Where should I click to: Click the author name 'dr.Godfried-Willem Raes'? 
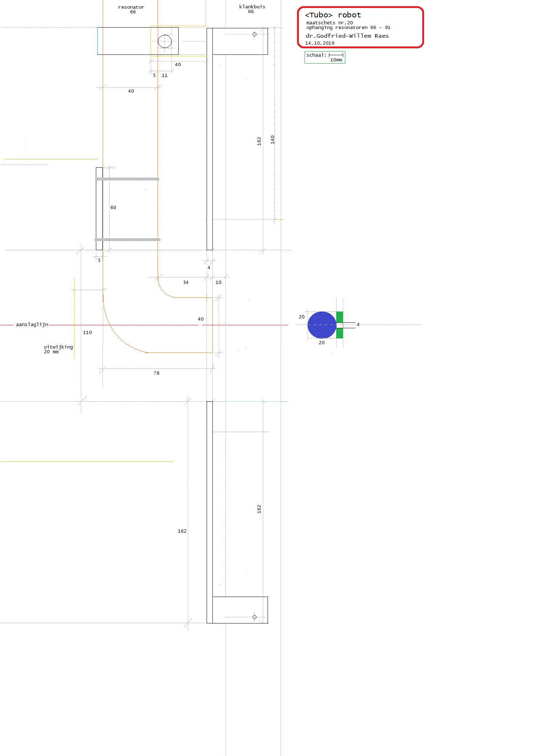[347, 36]
